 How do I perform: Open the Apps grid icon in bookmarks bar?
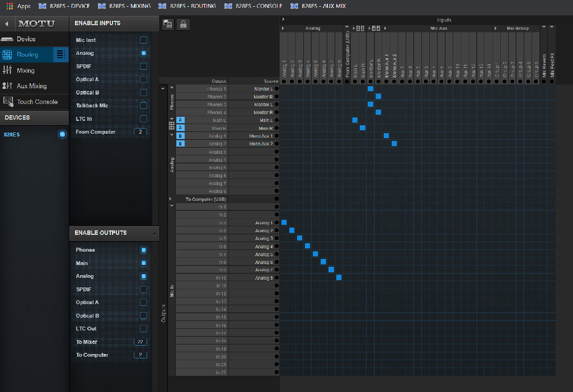point(10,6)
